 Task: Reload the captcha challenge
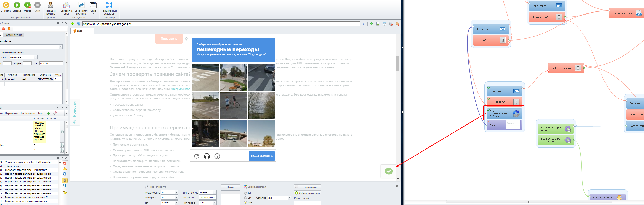pyautogui.click(x=197, y=156)
